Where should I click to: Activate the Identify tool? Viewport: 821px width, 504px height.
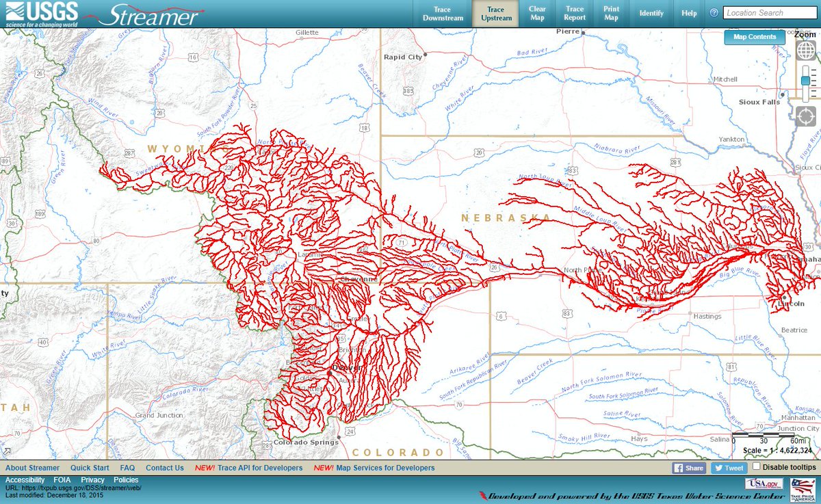(x=651, y=13)
